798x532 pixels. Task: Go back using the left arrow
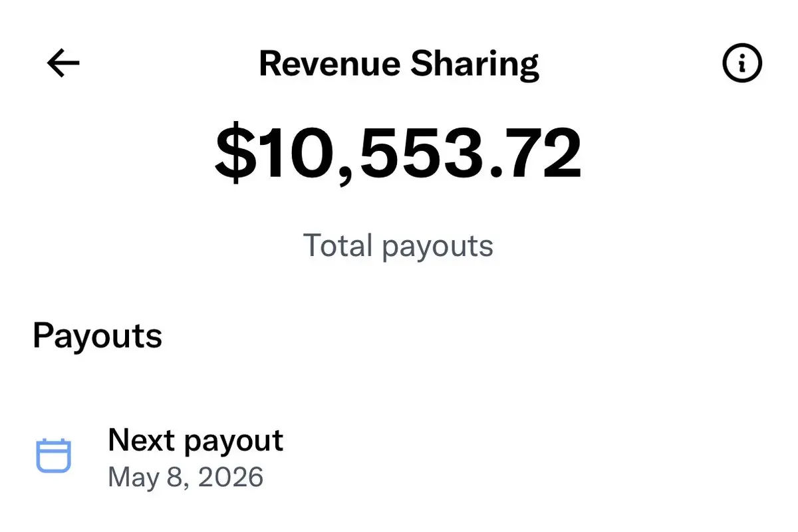point(63,64)
